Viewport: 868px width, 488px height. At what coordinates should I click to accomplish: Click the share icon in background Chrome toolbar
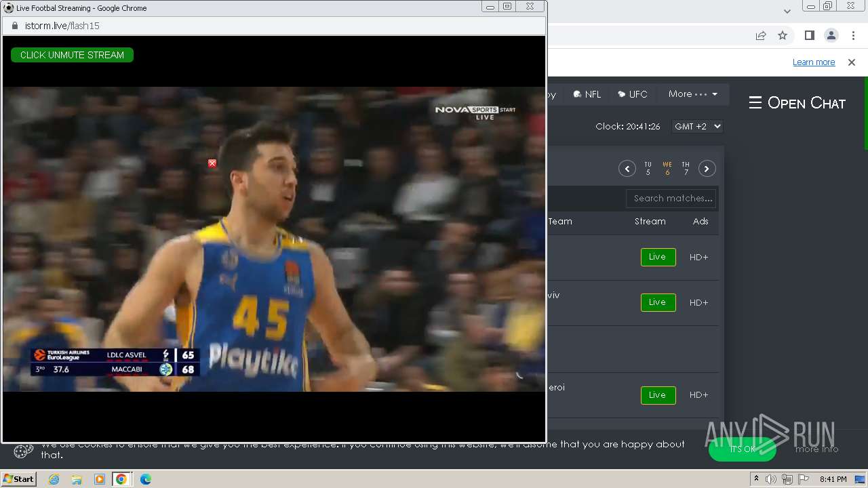pos(761,35)
